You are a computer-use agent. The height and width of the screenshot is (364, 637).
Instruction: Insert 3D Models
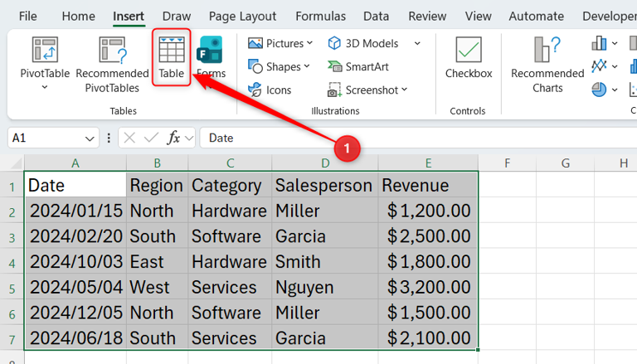(x=363, y=43)
